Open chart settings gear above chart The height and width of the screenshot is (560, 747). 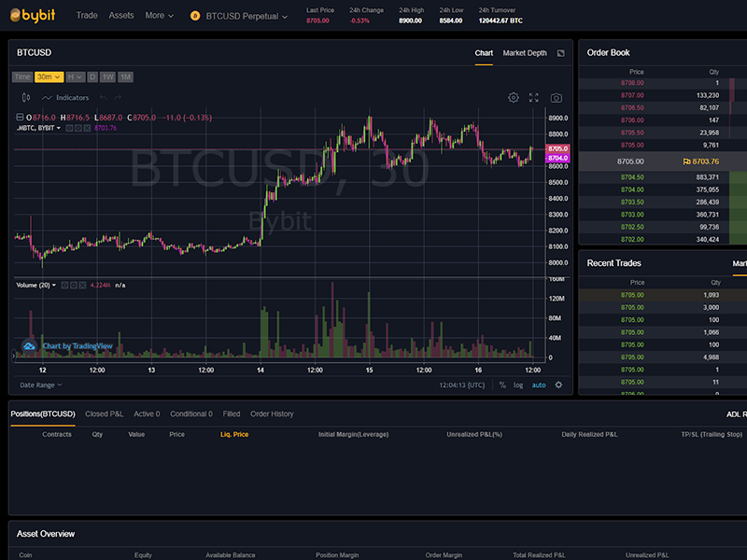pyautogui.click(x=513, y=98)
